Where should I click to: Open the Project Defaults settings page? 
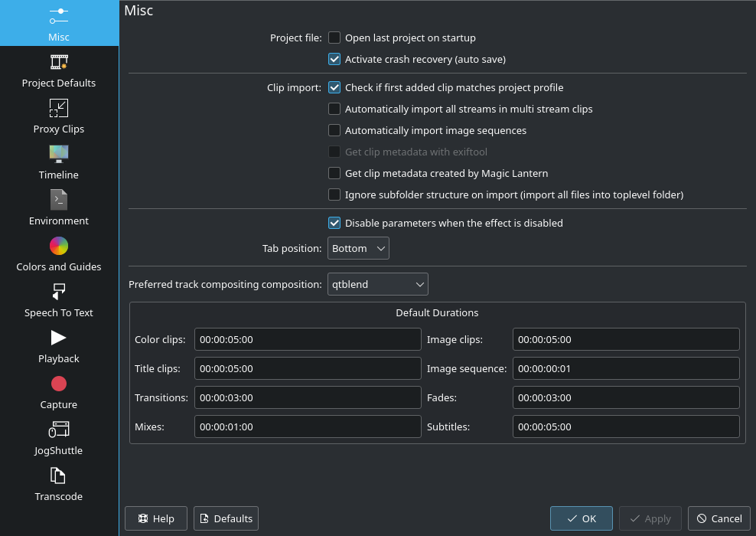coord(59,70)
